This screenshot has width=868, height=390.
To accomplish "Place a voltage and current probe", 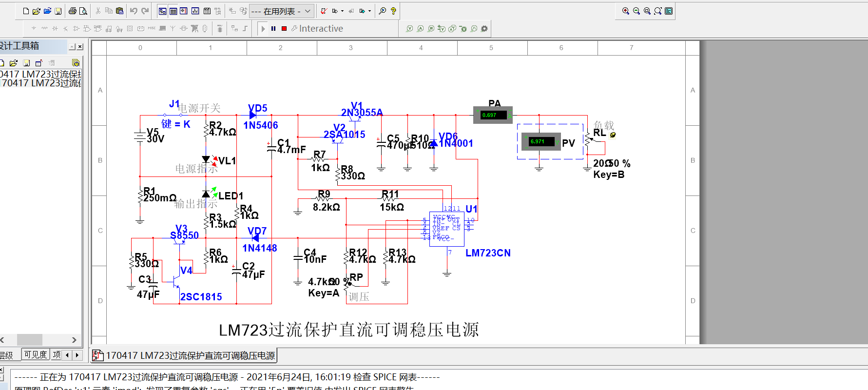I will click(x=452, y=29).
